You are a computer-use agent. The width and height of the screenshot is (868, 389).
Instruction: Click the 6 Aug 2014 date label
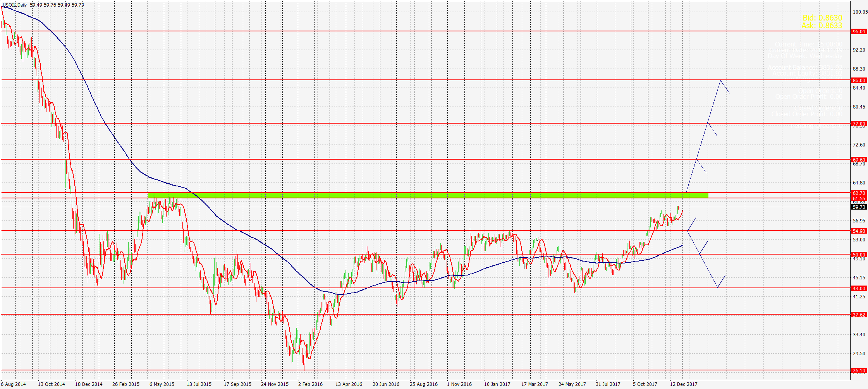coord(14,384)
